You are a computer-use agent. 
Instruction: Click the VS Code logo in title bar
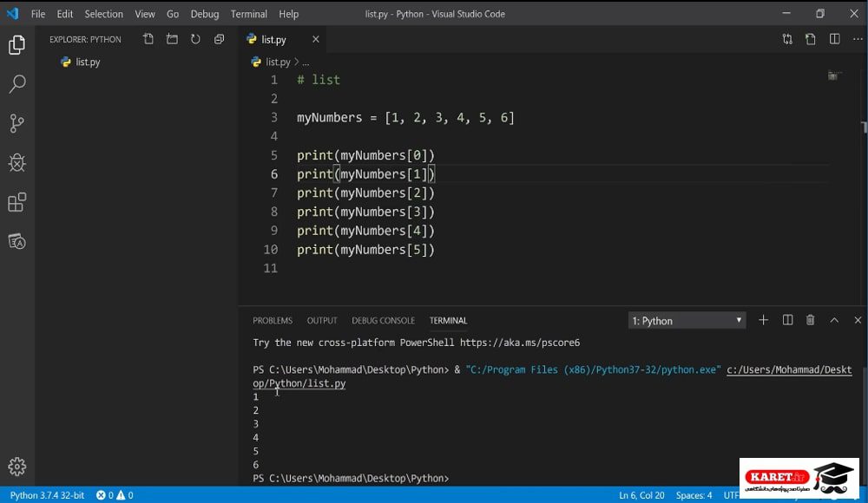click(12, 13)
